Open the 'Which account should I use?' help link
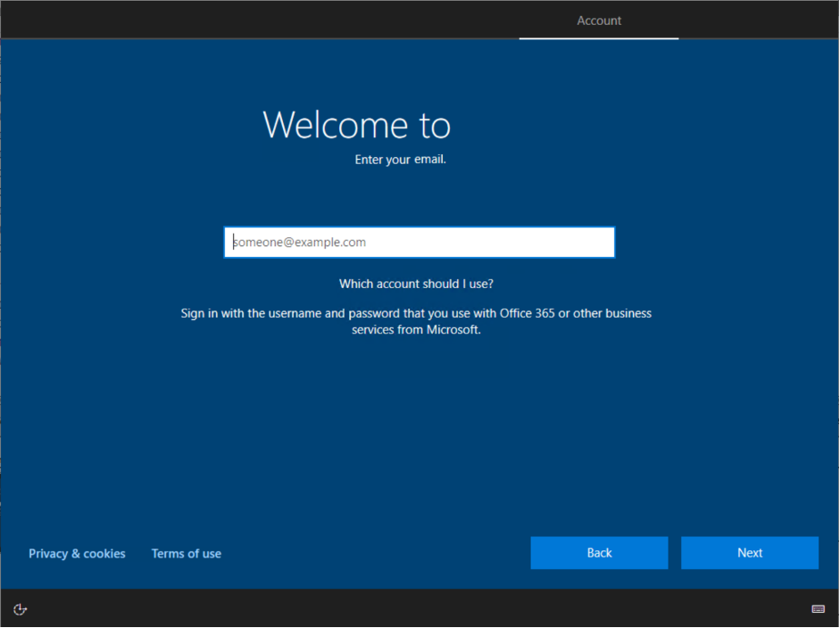Screen dimensions: 840x628 pyautogui.click(x=416, y=283)
